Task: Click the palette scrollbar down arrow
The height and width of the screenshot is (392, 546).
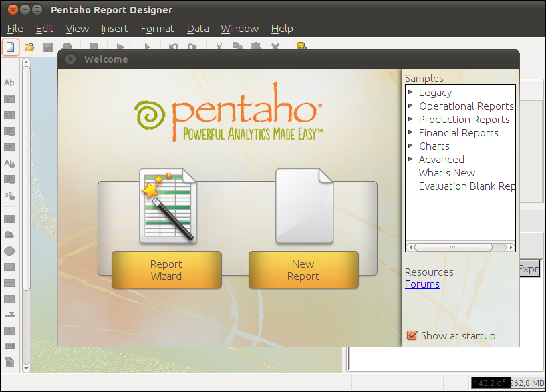Action: [26, 368]
